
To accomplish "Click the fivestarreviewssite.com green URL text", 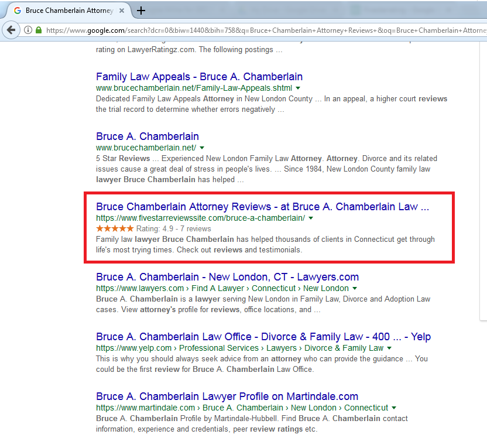I will click(200, 218).
